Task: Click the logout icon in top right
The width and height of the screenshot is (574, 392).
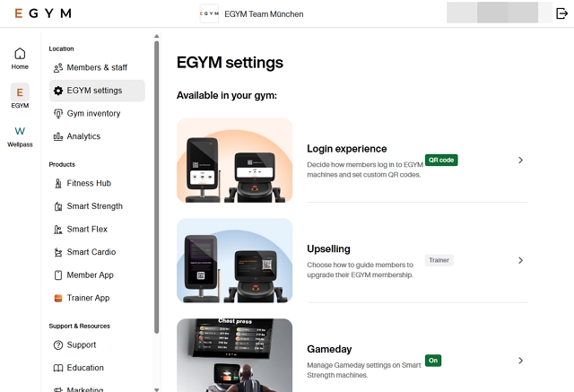Action: click(561, 13)
